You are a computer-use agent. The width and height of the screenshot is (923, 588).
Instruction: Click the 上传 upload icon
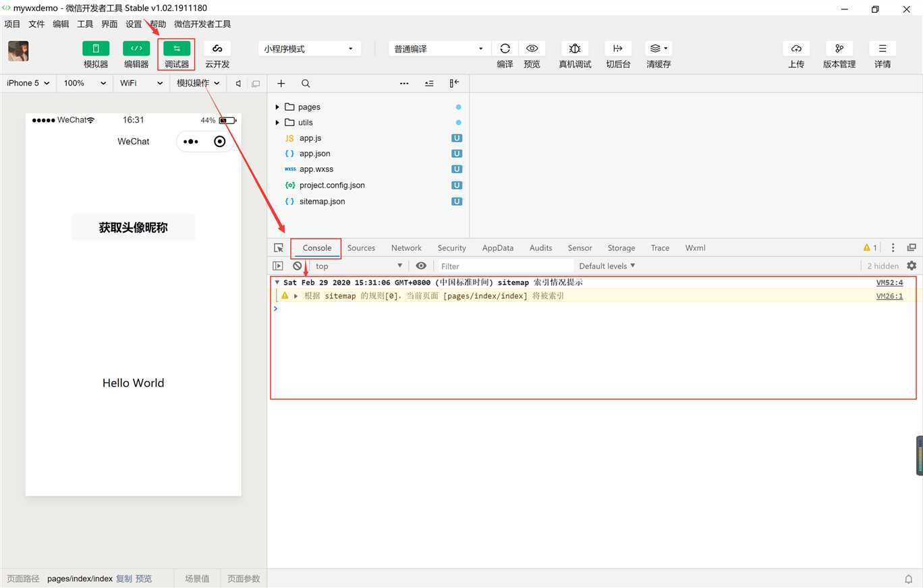pyautogui.click(x=796, y=49)
